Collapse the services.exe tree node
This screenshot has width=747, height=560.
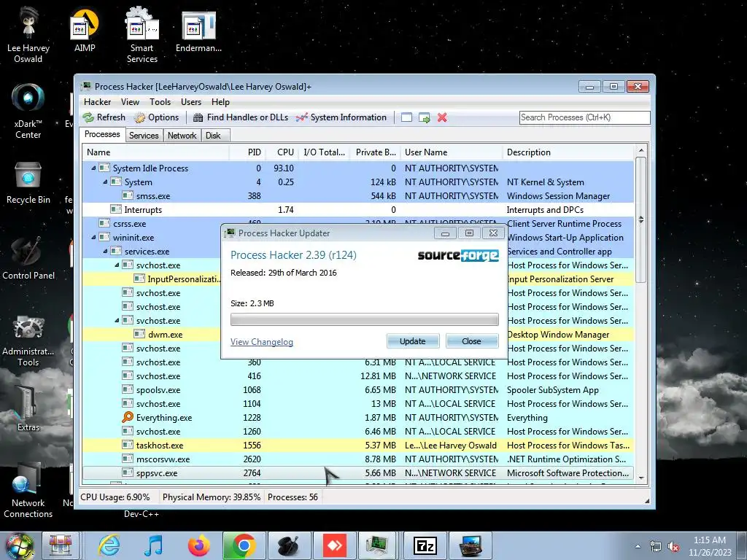click(105, 251)
